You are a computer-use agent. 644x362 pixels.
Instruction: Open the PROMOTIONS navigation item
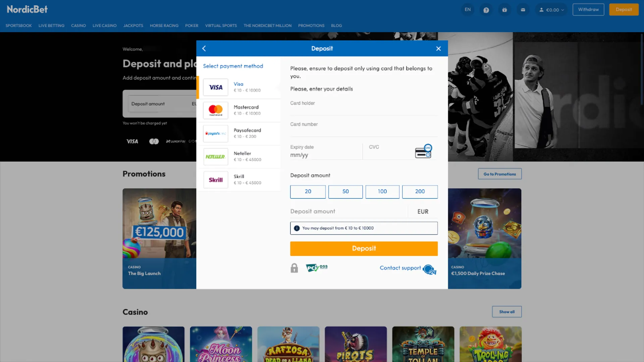click(x=311, y=25)
